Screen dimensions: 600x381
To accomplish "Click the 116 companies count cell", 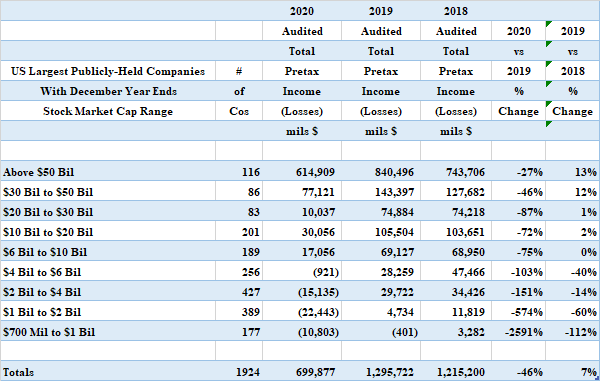I will (251, 172).
